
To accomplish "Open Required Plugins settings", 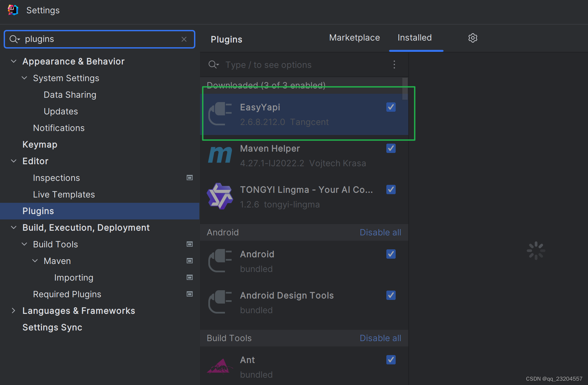I will (67, 294).
